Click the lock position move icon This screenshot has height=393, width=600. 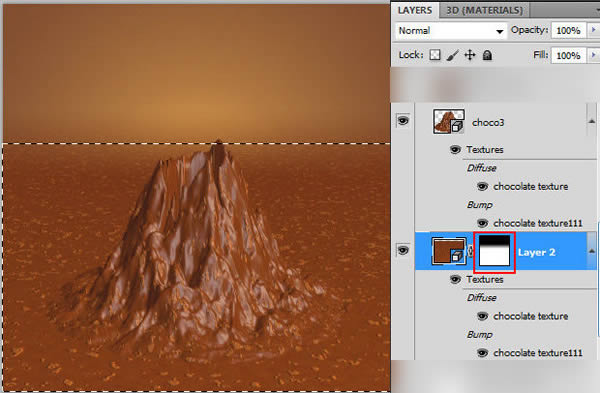point(470,55)
